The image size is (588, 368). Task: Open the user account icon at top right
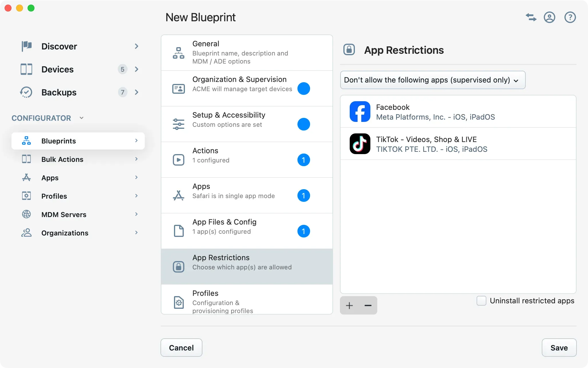click(550, 17)
